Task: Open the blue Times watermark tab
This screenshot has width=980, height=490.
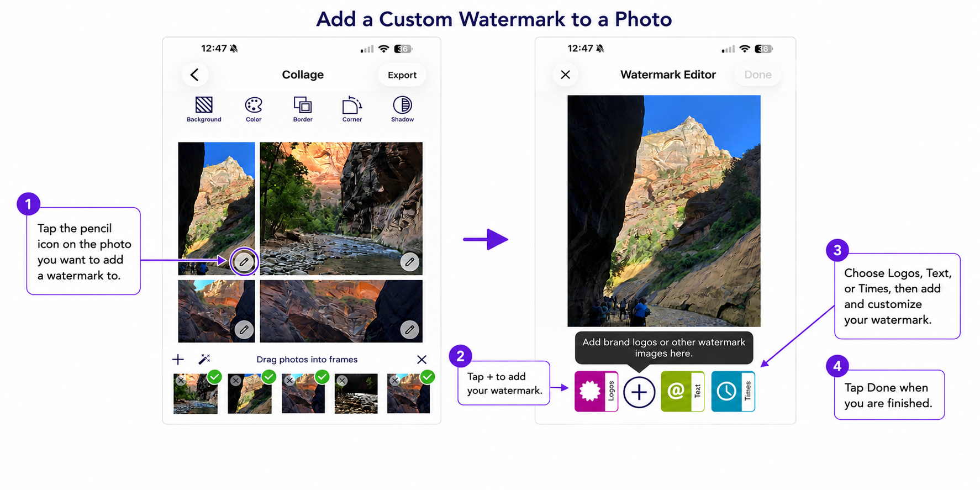Action: [733, 391]
